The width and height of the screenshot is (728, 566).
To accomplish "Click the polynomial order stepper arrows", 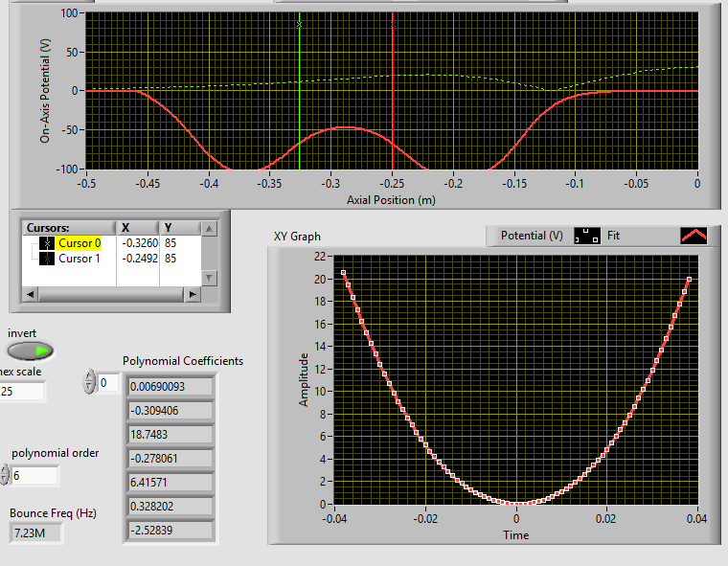I will pos(4,475).
